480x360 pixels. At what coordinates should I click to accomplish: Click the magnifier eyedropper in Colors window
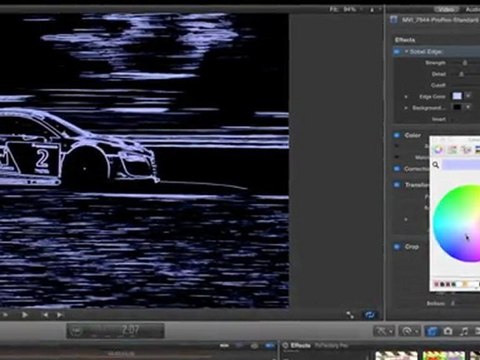[x=436, y=165]
